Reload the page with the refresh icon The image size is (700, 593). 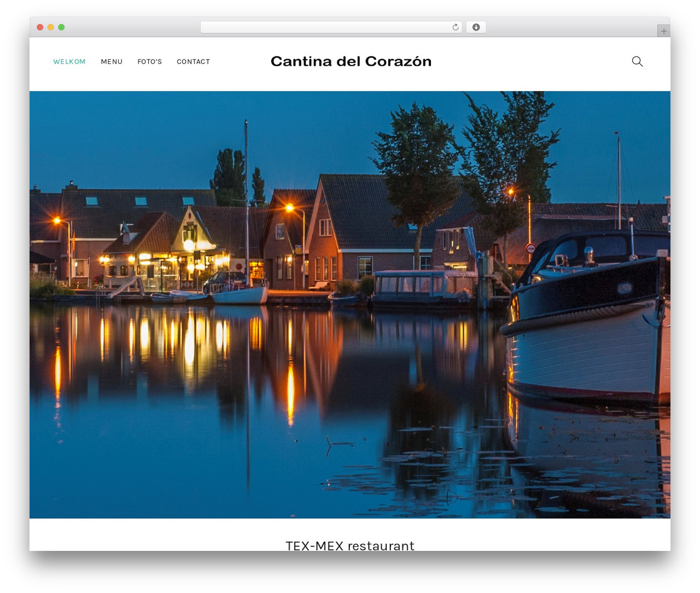(456, 27)
